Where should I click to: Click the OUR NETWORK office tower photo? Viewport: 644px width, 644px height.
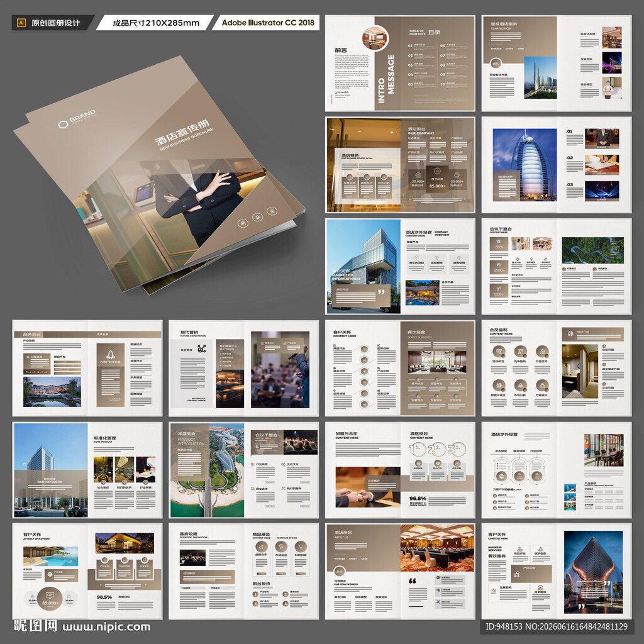tap(50, 470)
